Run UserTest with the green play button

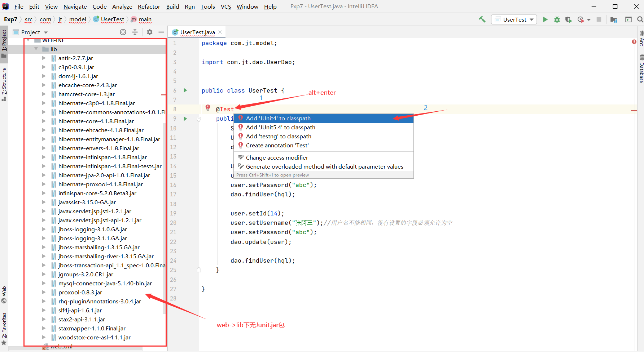coord(545,19)
